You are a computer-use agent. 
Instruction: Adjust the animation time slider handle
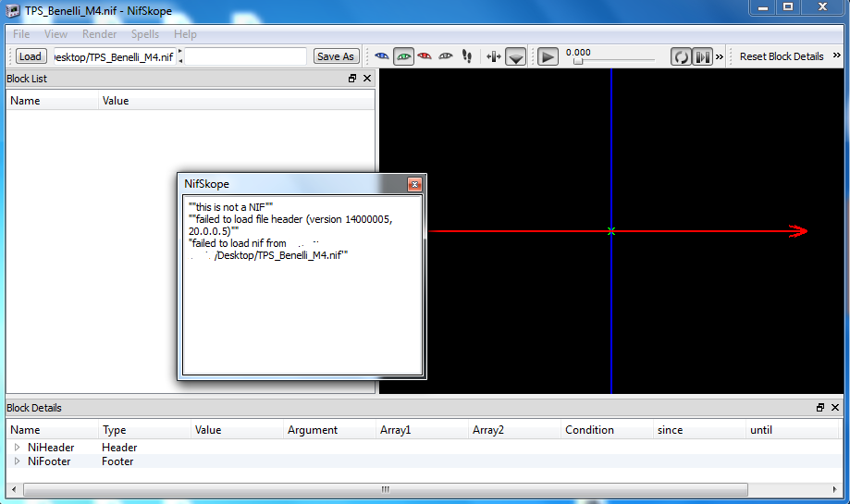click(578, 61)
